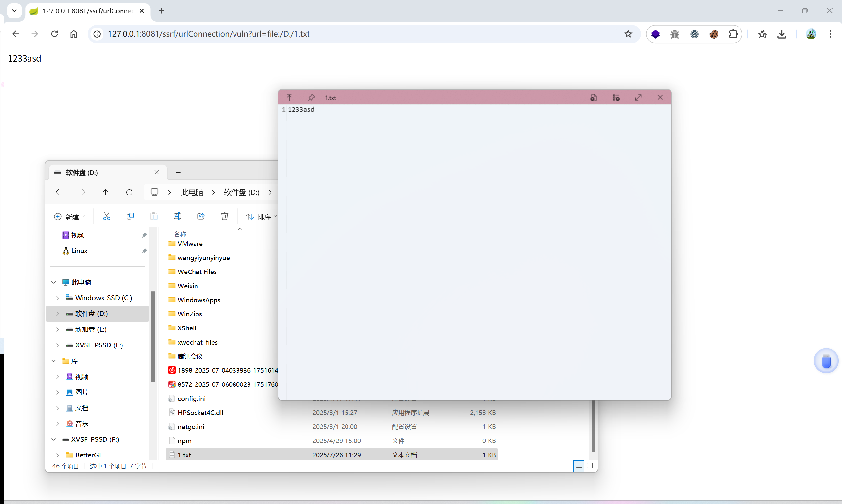
Task: Click 此电脑 in the breadcrumb path
Action: pyautogui.click(x=192, y=192)
